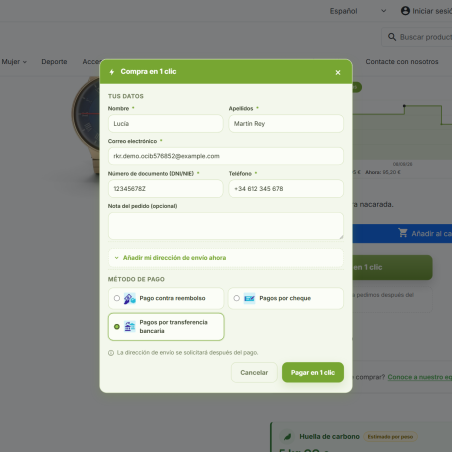Focus the Teléfono input field
452x452 pixels.
286,189
